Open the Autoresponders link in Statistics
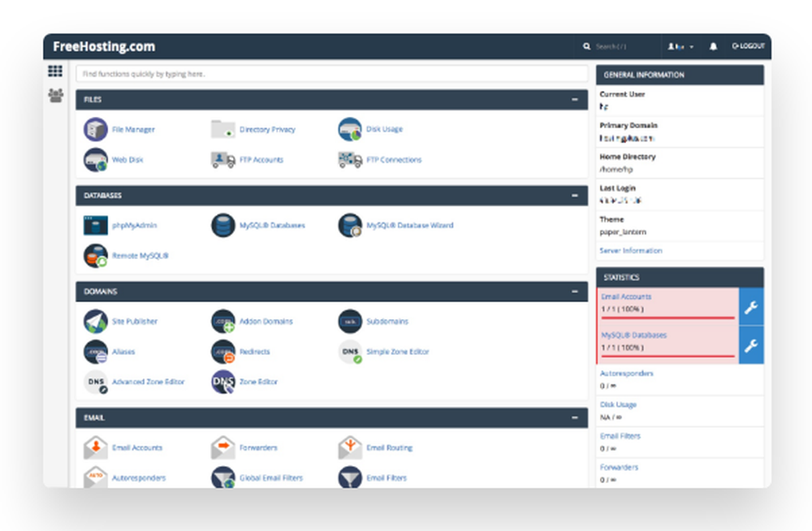 (627, 373)
